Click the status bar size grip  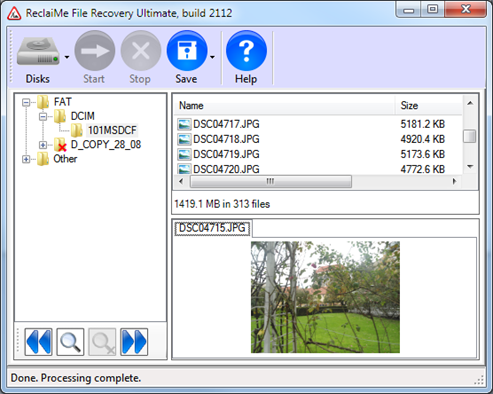pos(479,380)
